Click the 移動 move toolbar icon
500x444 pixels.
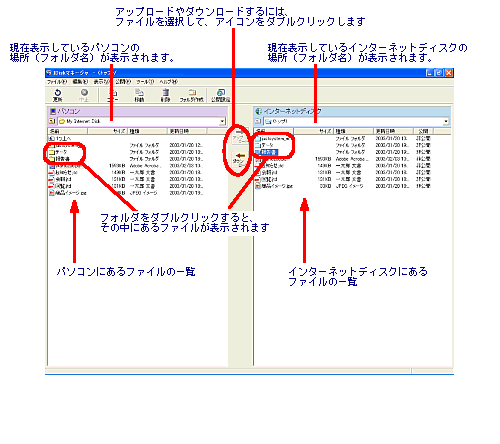(x=139, y=95)
